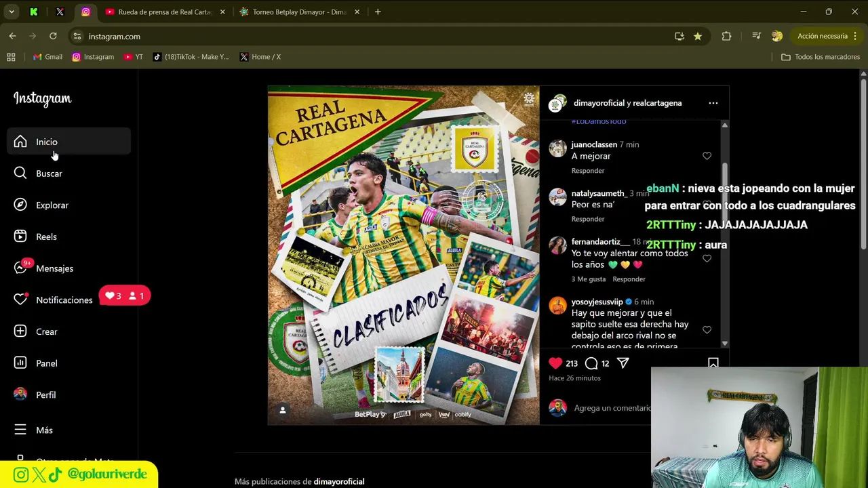
Task: Click Agrega un comentario field
Action: pos(612,408)
